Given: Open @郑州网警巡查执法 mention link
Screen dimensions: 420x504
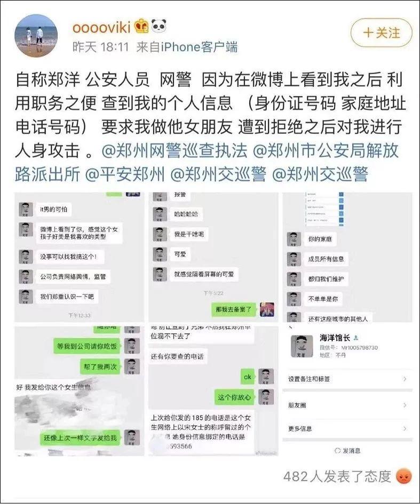Looking at the screenshot, I should coord(175,150).
